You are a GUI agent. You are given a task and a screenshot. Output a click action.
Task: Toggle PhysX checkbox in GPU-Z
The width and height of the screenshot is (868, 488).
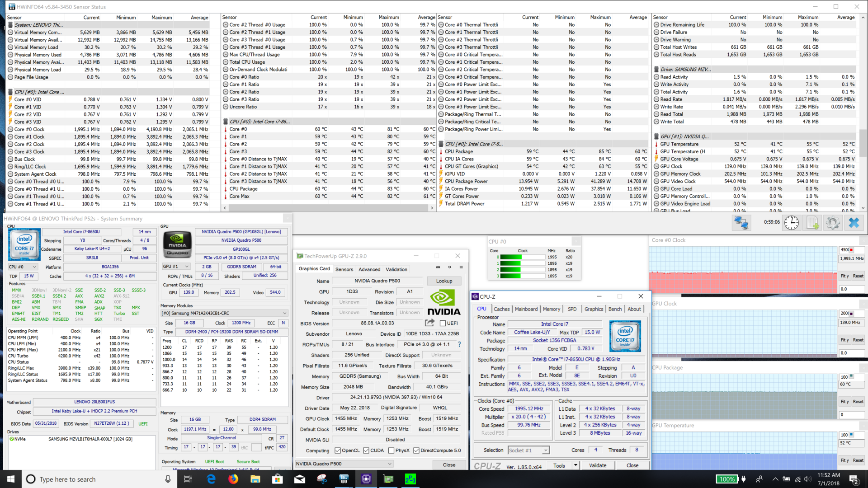[x=391, y=450]
